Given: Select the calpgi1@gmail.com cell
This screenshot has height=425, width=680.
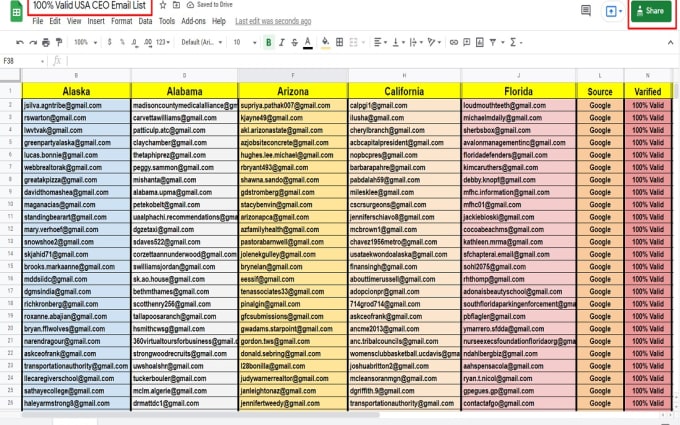Looking at the screenshot, I should tap(404, 105).
